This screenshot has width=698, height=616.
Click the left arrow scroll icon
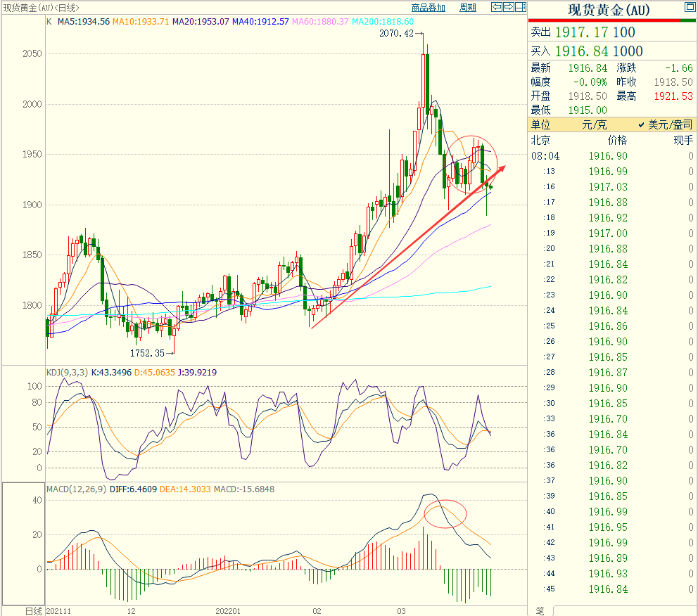(497, 8)
